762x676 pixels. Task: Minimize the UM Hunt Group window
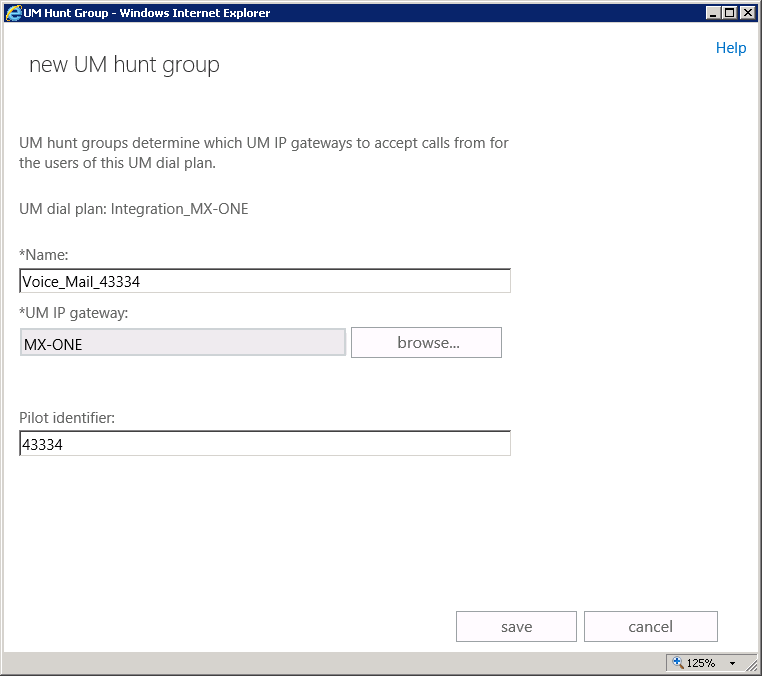pos(712,13)
